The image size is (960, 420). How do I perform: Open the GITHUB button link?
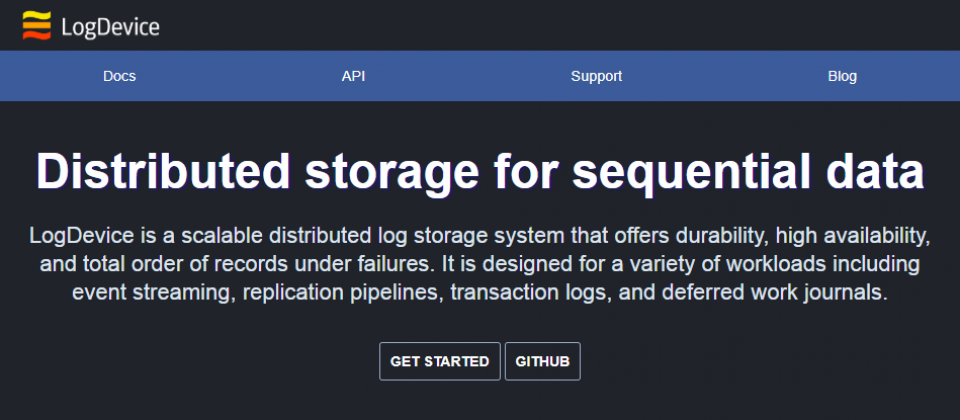click(x=542, y=361)
